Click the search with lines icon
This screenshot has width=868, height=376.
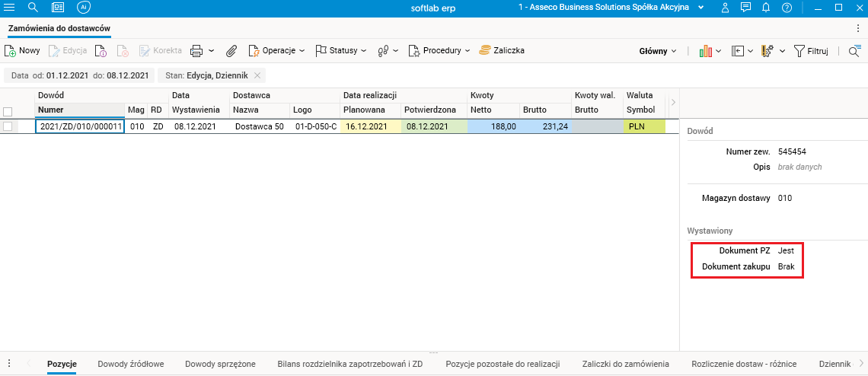tap(855, 51)
